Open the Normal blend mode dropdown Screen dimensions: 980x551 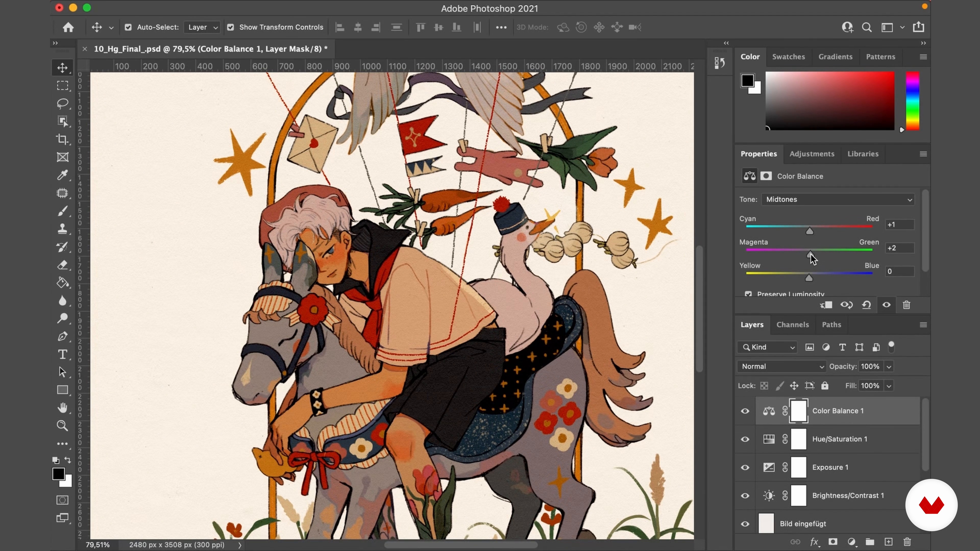(782, 367)
